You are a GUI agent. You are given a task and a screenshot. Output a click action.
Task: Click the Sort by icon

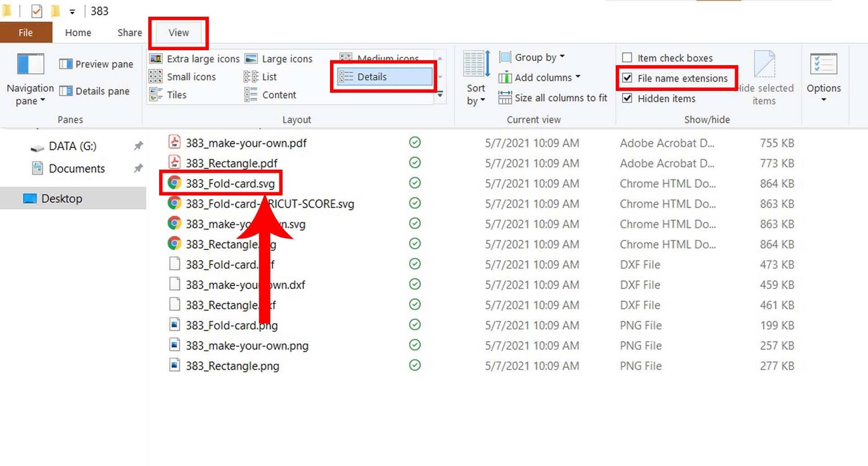[x=476, y=64]
